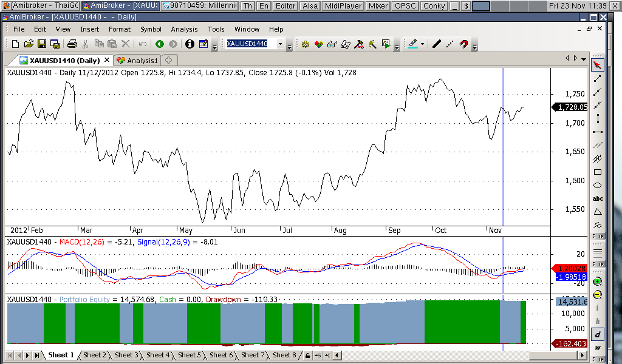Select the abc text drawing tool
This screenshot has width=622, height=364.
(x=598, y=199)
